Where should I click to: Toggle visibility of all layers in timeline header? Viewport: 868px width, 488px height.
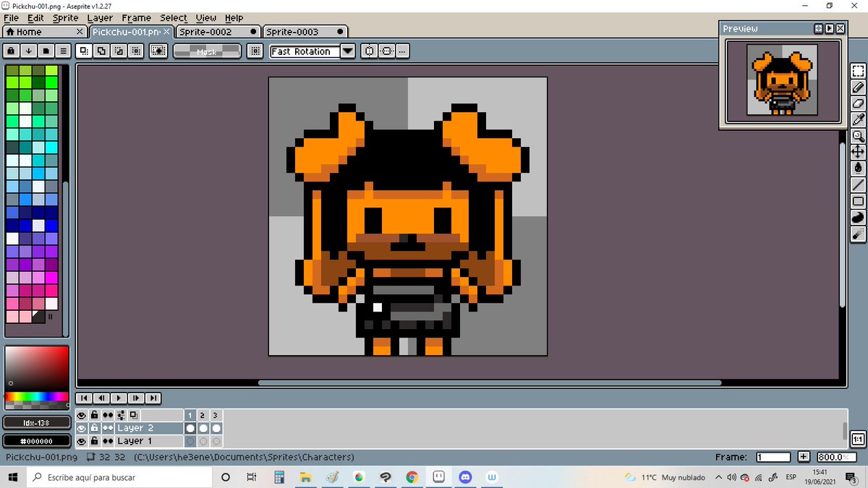coord(81,416)
